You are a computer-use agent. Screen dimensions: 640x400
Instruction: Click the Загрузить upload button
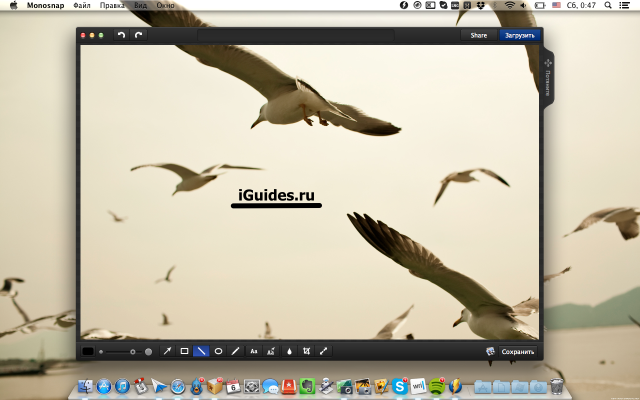pyautogui.click(x=520, y=36)
